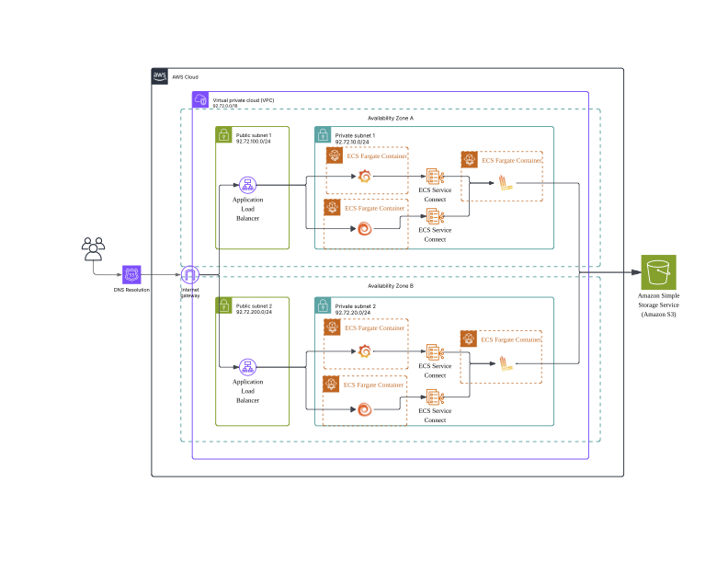Click ECS Fargate icon beside Loki in subnet 1
This screenshot has width=728, height=563.
coord(469,159)
